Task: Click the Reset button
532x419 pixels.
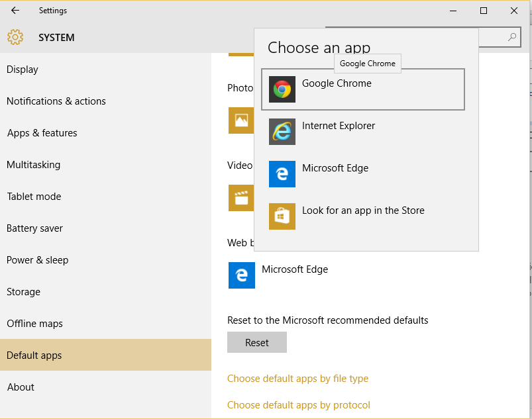Action: click(257, 342)
